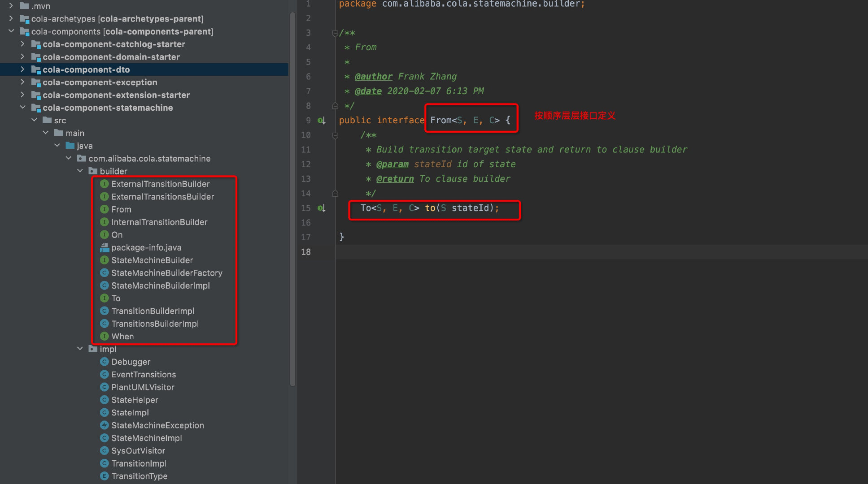This screenshot has width=868, height=484.
Task: Toggle the Javadoc fold marker at line 3
Action: pyautogui.click(x=335, y=33)
